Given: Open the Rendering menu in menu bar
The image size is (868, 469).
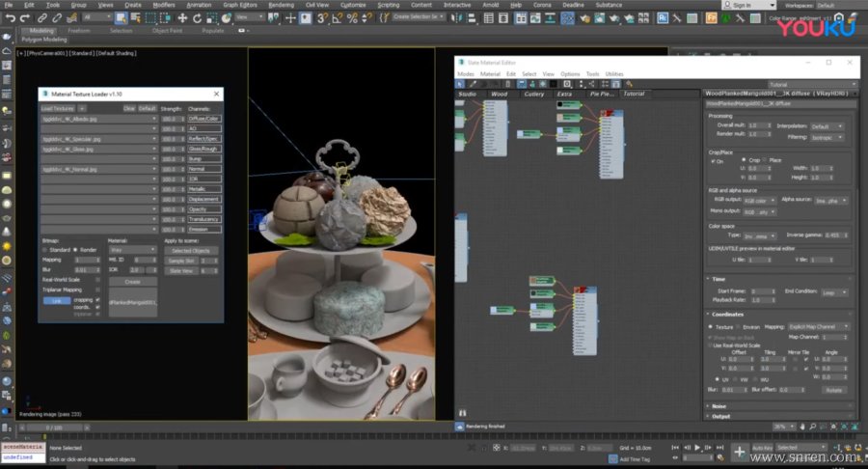Looking at the screenshot, I should click(281, 5).
